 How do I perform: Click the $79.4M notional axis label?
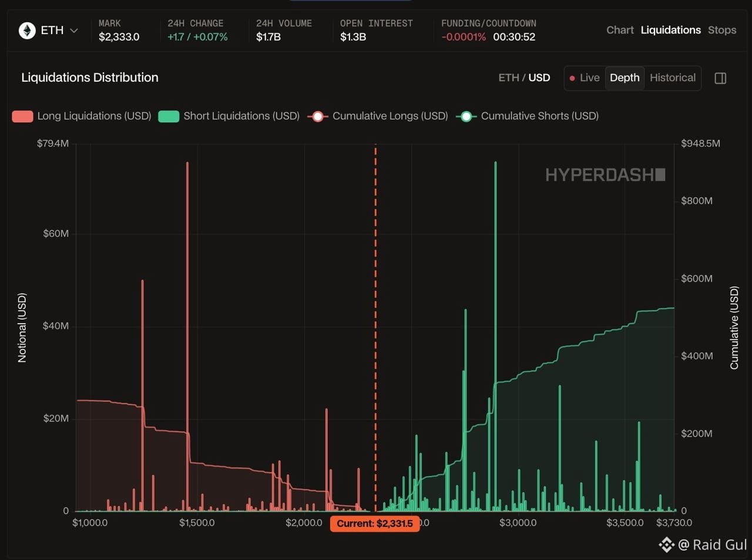point(53,143)
